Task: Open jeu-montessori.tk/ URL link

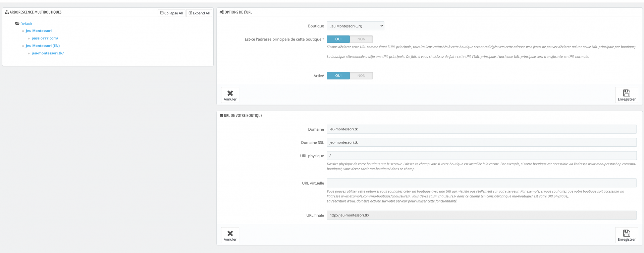Action: click(48, 53)
